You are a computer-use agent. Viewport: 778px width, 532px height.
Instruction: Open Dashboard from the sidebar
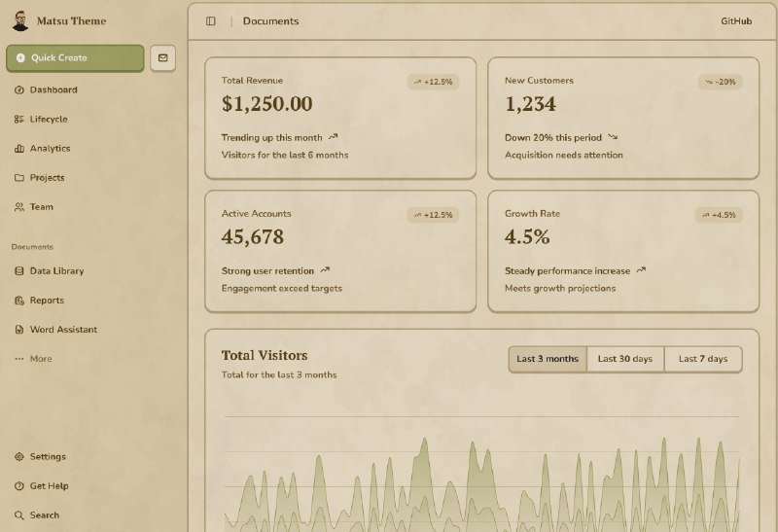(53, 90)
